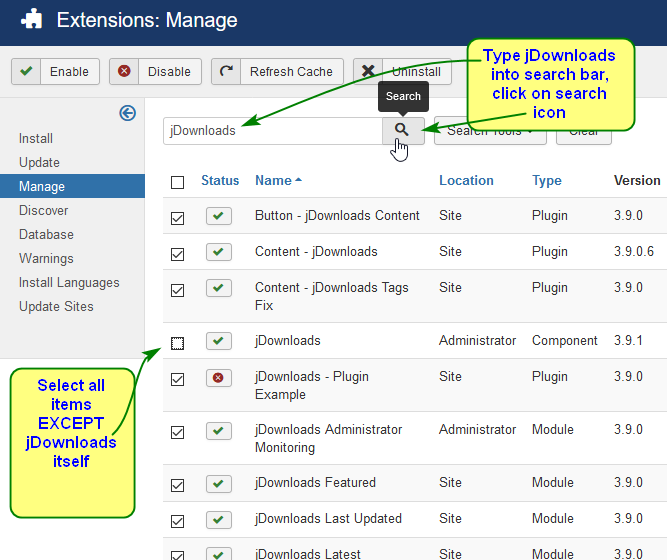Click 'jDownloads - Plugin Example' name text
The height and width of the screenshot is (560, 667).
[x=312, y=386]
